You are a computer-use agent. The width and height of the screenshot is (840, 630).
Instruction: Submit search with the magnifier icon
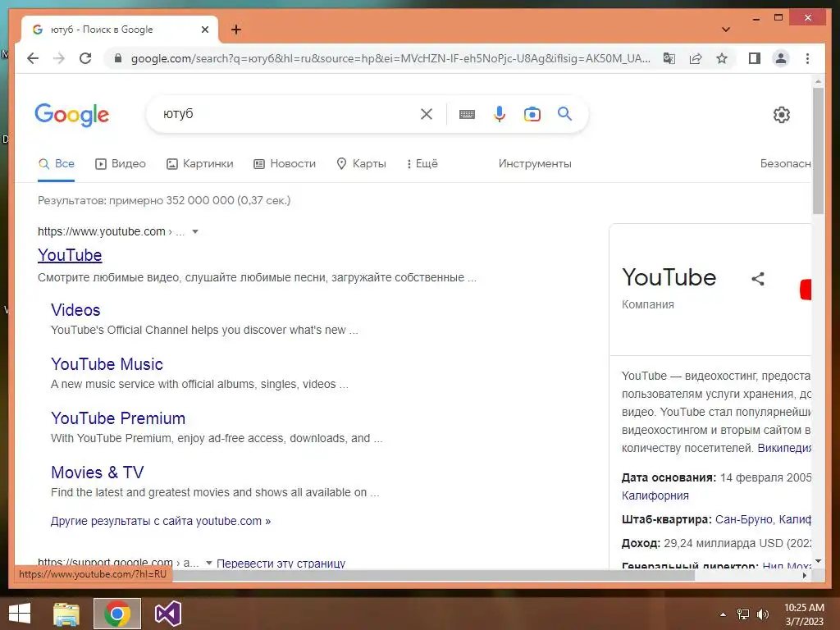click(564, 113)
